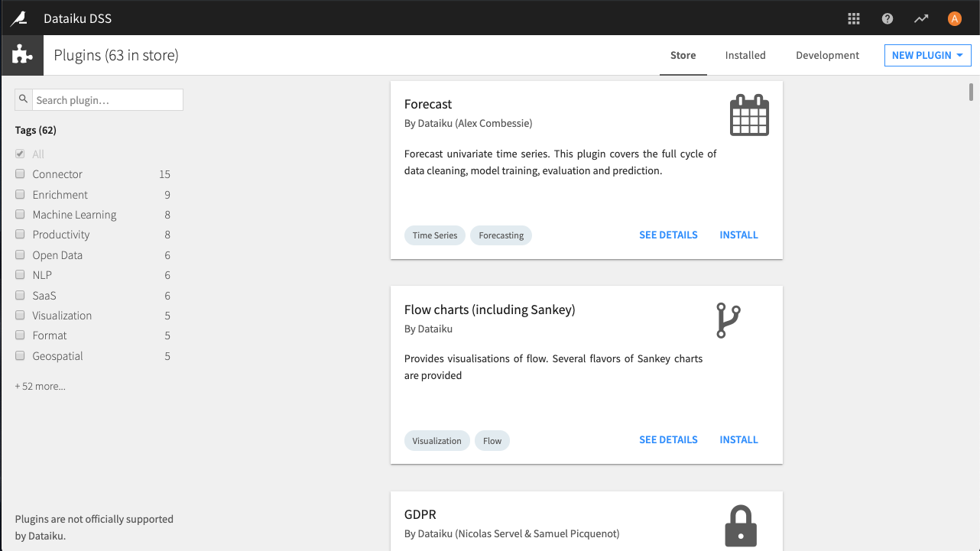Screen dimensions: 980x551
Task: Click the search magnifier icon
Action: 23,99
